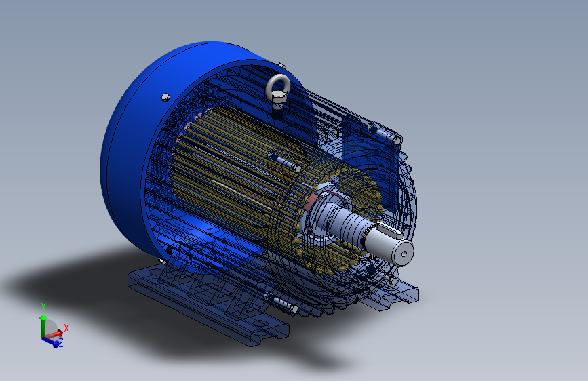The image size is (588, 381).
Task: Select the hex bolt on the fan cover
Action: pyautogui.click(x=165, y=98)
